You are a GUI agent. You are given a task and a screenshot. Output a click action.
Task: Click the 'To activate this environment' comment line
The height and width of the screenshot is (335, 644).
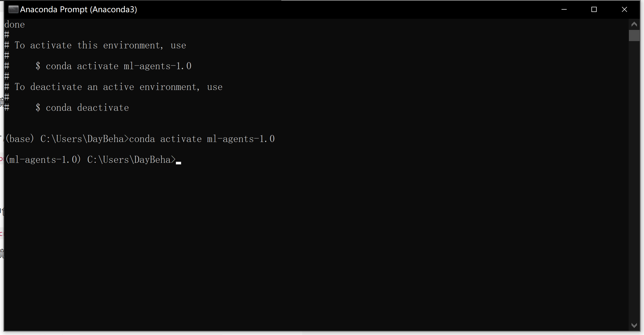100,45
